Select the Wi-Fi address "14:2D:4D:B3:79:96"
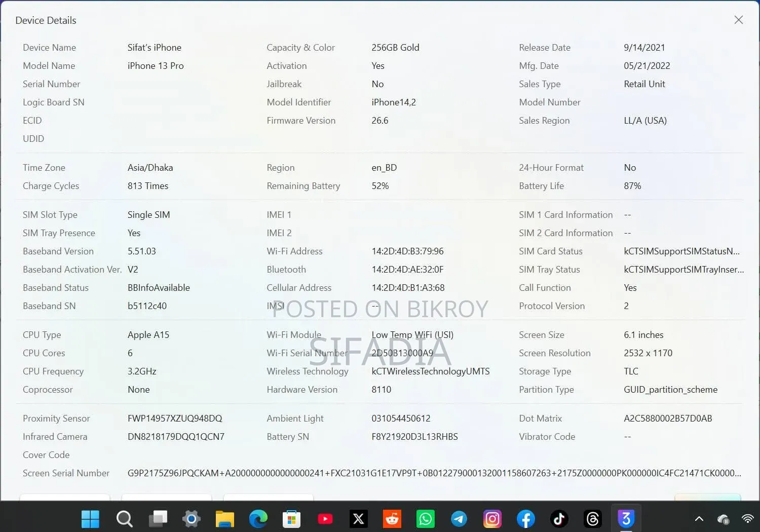Image resolution: width=760 pixels, height=532 pixels. click(407, 251)
